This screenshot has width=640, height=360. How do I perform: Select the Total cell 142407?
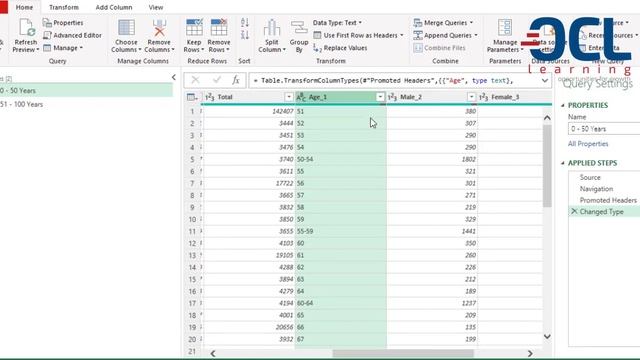[249, 111]
